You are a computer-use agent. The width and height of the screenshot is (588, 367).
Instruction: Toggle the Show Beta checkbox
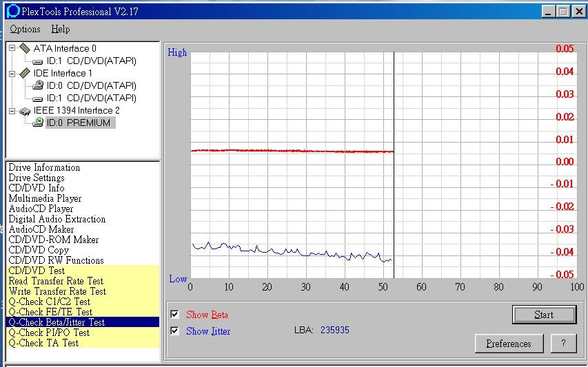(x=175, y=314)
